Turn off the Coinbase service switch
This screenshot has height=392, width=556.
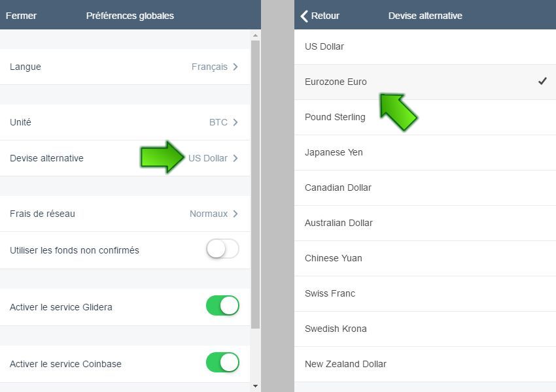pos(222,363)
